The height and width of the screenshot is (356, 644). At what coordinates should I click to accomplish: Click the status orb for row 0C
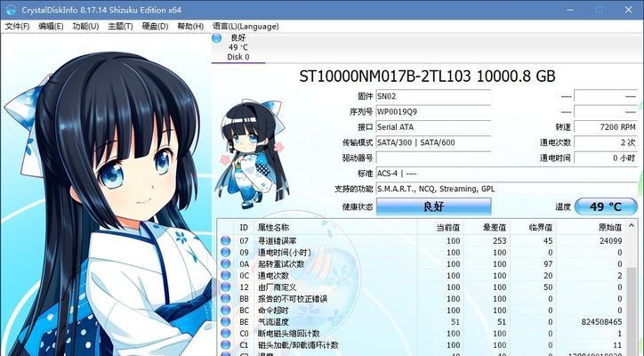[x=225, y=275]
